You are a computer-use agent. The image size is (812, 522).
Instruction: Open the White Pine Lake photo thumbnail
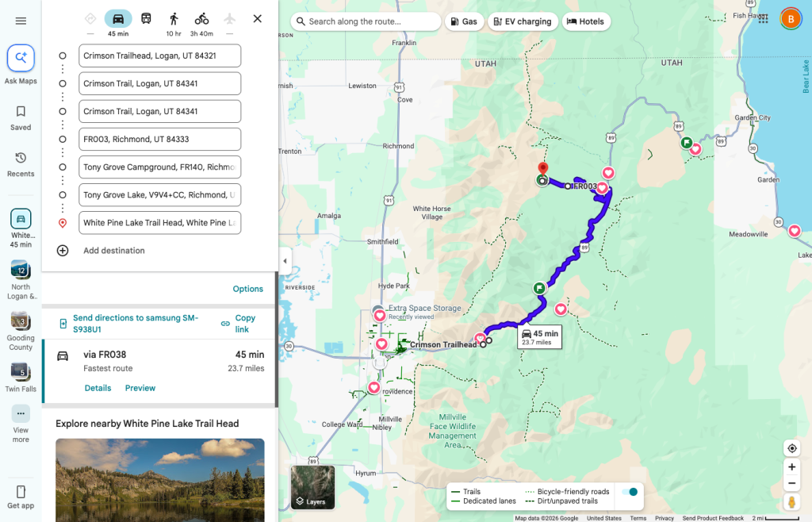pos(160,480)
